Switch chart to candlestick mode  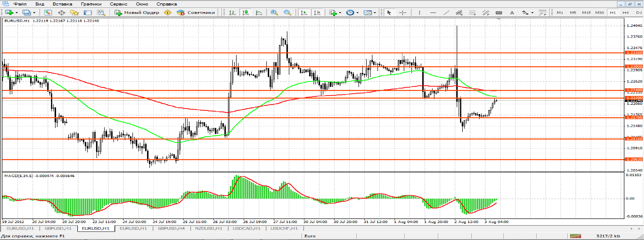(x=245, y=12)
